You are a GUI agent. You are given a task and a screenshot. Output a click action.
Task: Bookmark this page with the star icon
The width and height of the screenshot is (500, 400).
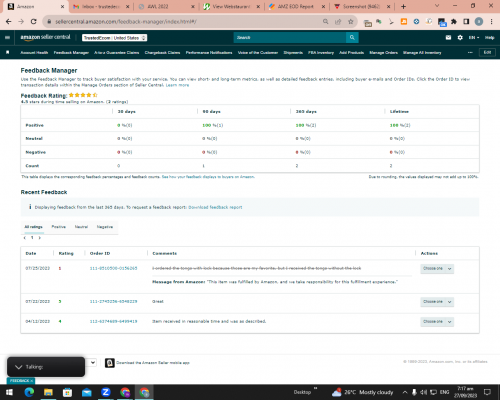point(351,22)
